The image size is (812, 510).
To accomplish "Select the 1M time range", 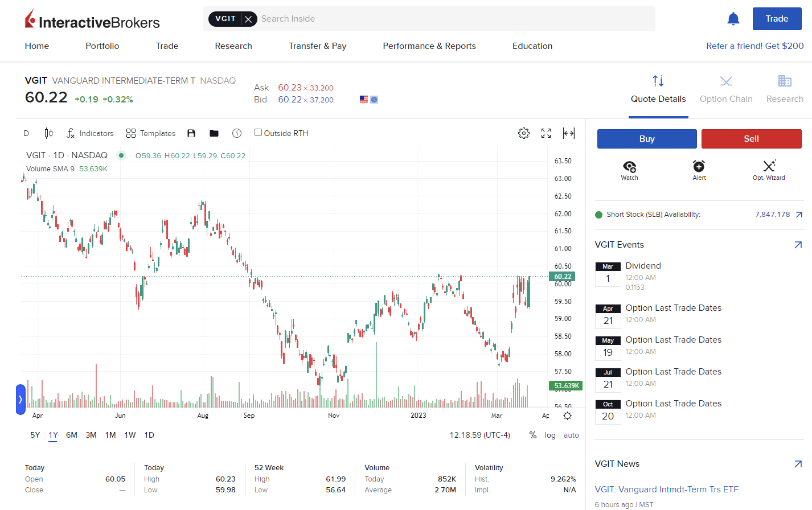I will pos(110,435).
